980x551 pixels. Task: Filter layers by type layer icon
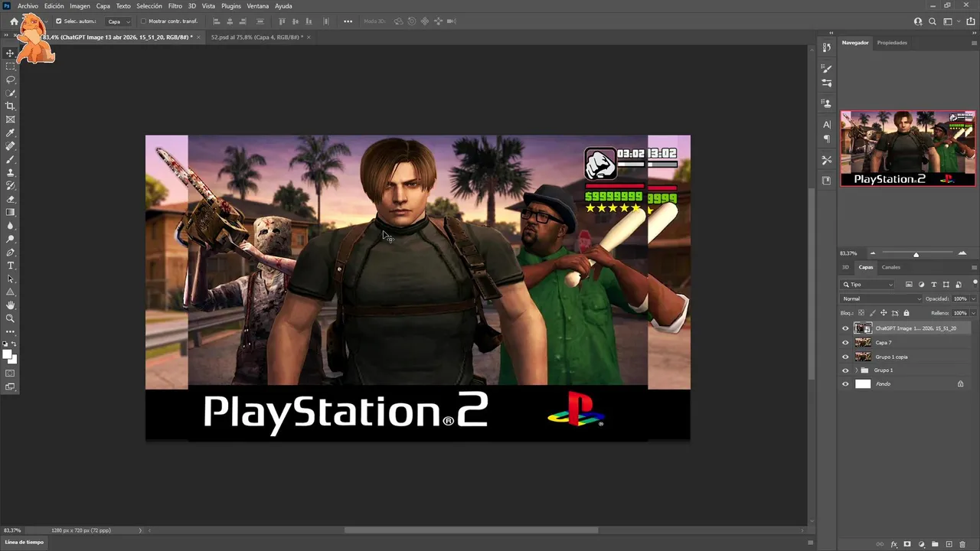point(933,285)
